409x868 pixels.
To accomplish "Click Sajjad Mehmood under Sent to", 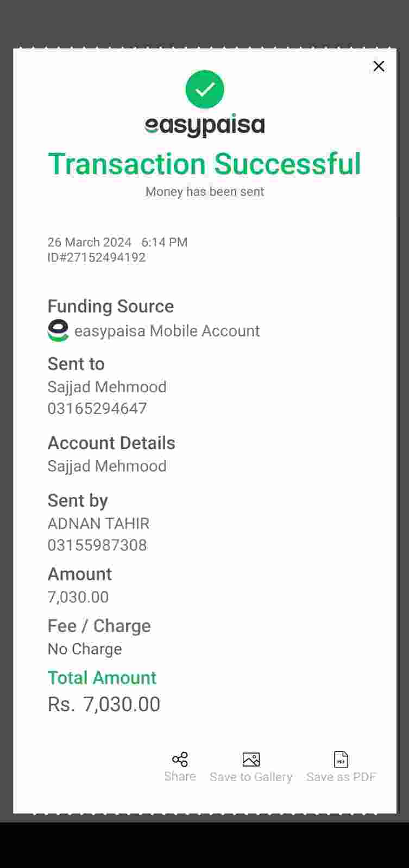I will pyautogui.click(x=107, y=387).
